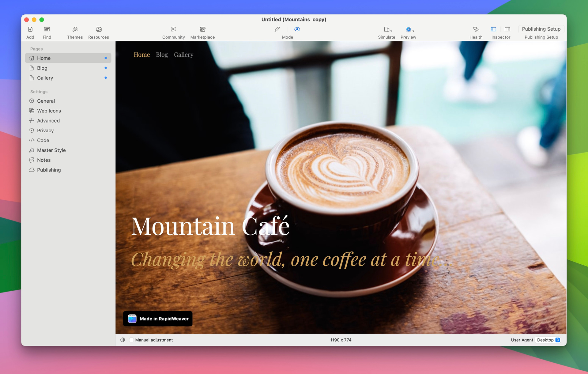Open the Marketplace store icon
This screenshot has height=374, width=588.
click(x=202, y=29)
